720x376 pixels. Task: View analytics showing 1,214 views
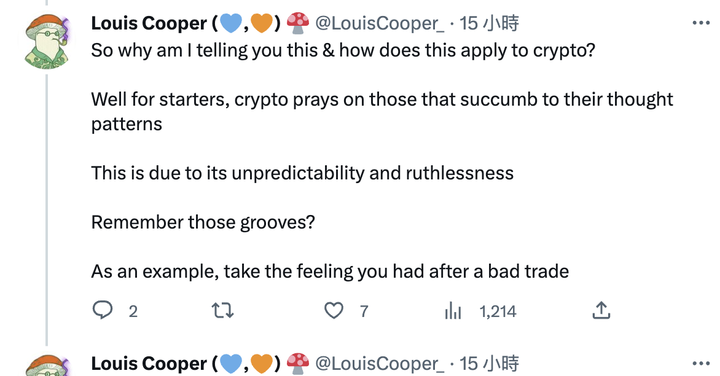(x=453, y=311)
